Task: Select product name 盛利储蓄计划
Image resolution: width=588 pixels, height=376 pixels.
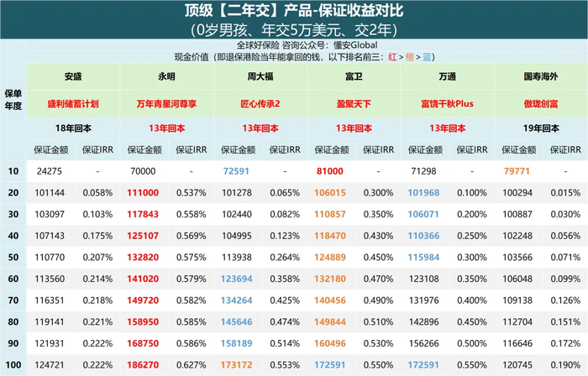Action: pyautogui.click(x=73, y=104)
